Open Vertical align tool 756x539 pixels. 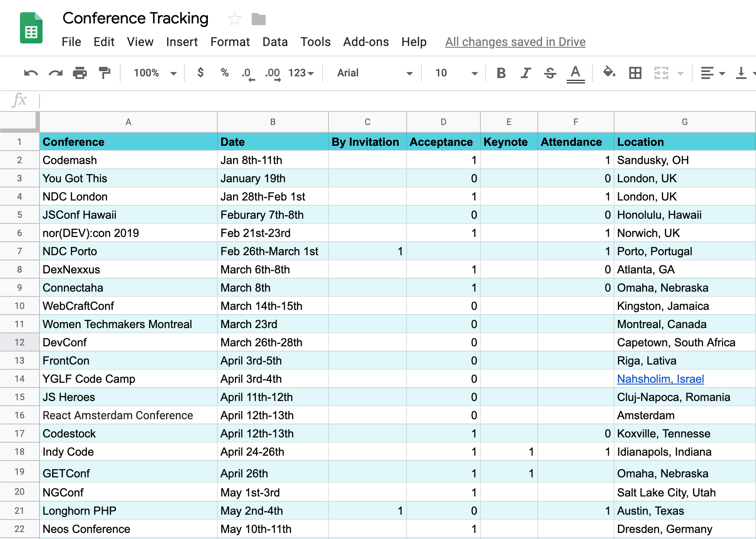tap(741, 73)
